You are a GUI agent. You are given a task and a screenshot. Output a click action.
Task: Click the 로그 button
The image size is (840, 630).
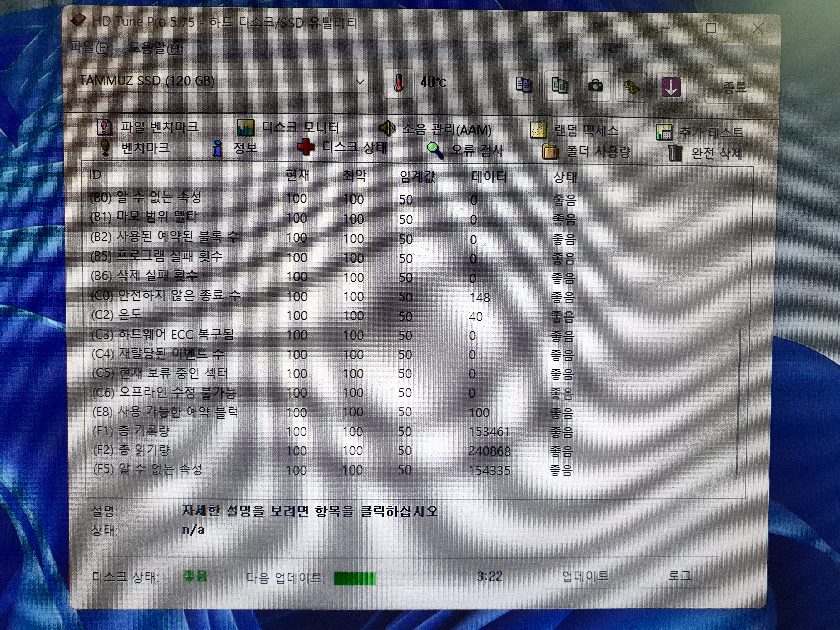(x=679, y=576)
